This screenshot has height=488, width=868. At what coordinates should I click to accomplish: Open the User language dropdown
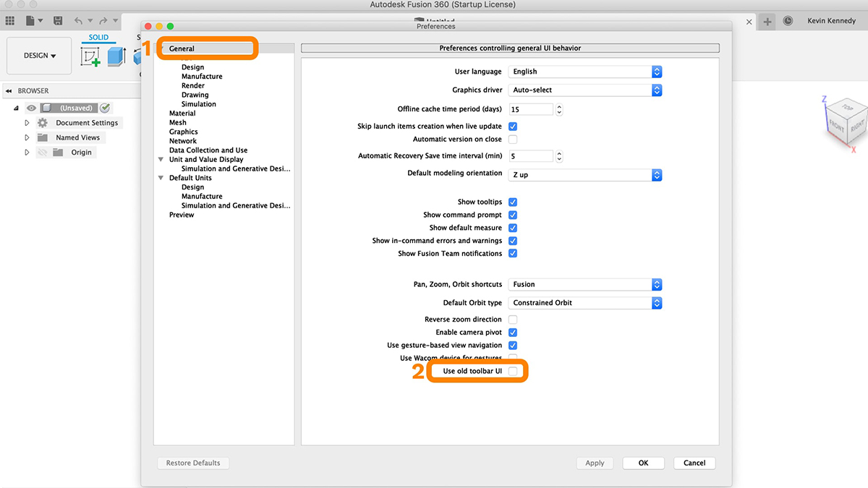585,72
